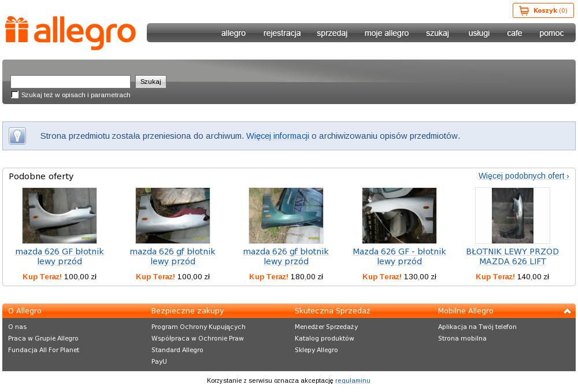
Task: Go to sprzedaj menu item
Action: pos(332,33)
